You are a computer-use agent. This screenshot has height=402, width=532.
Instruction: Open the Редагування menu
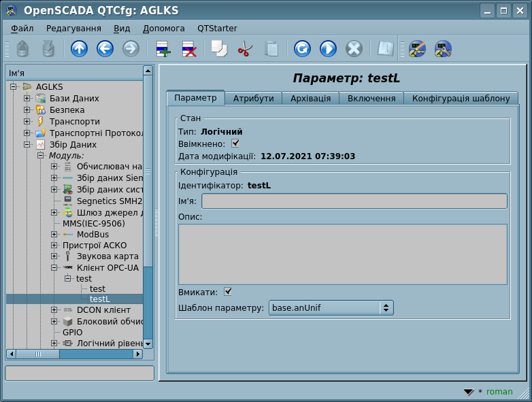point(73,29)
